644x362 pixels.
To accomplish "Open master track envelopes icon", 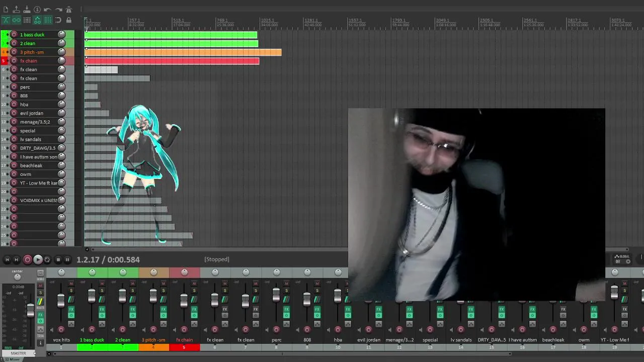I will point(40,330).
